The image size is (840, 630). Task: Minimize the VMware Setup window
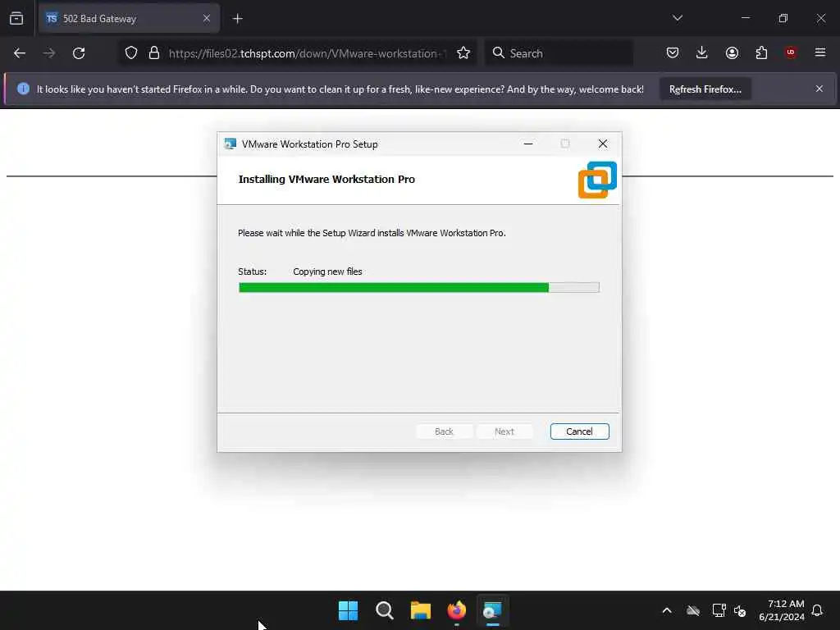tap(528, 144)
